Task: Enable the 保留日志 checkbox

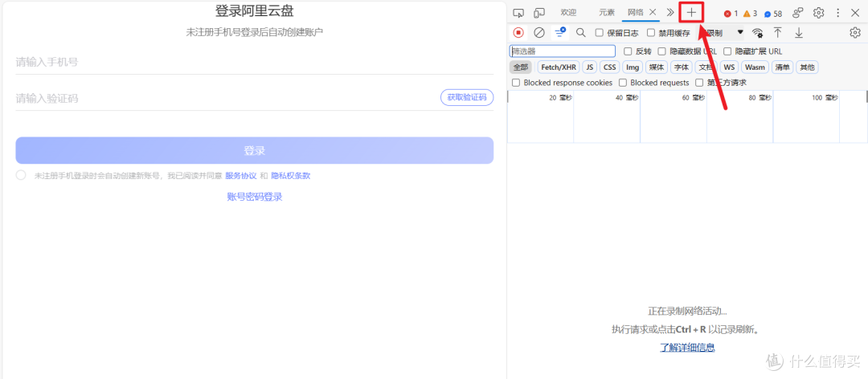Action: click(x=599, y=33)
